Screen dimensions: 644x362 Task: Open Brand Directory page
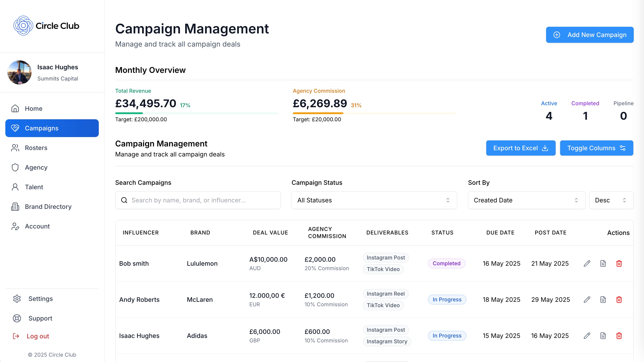point(48,207)
